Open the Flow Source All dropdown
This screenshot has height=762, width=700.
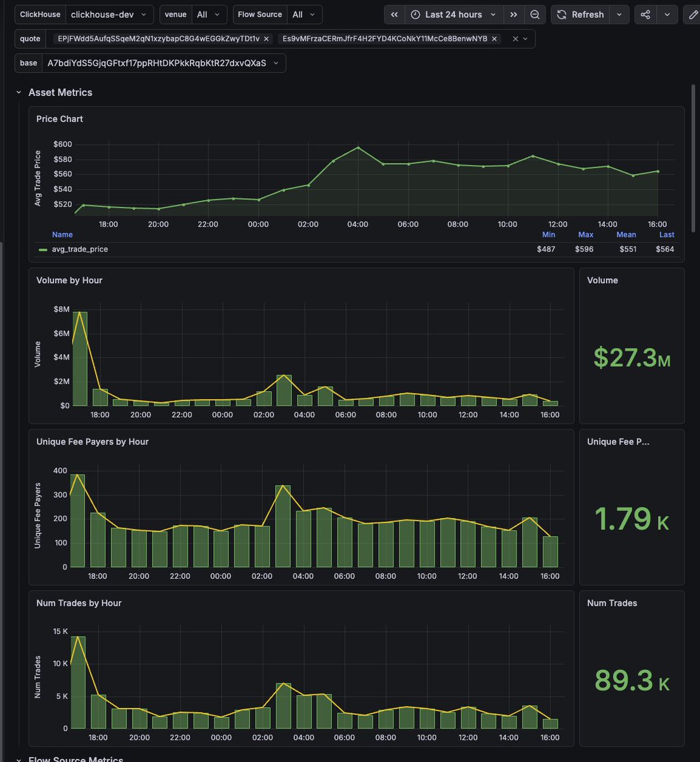tap(305, 15)
